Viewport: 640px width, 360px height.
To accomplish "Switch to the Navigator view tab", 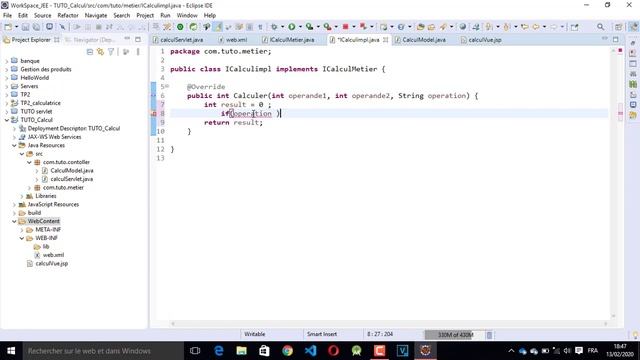I will tap(91, 40).
